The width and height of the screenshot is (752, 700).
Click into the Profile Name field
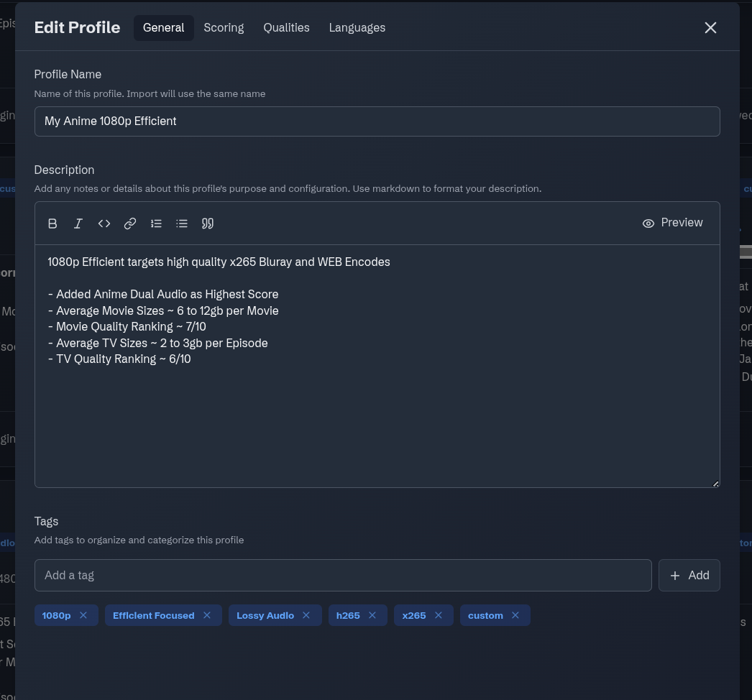[x=377, y=121]
